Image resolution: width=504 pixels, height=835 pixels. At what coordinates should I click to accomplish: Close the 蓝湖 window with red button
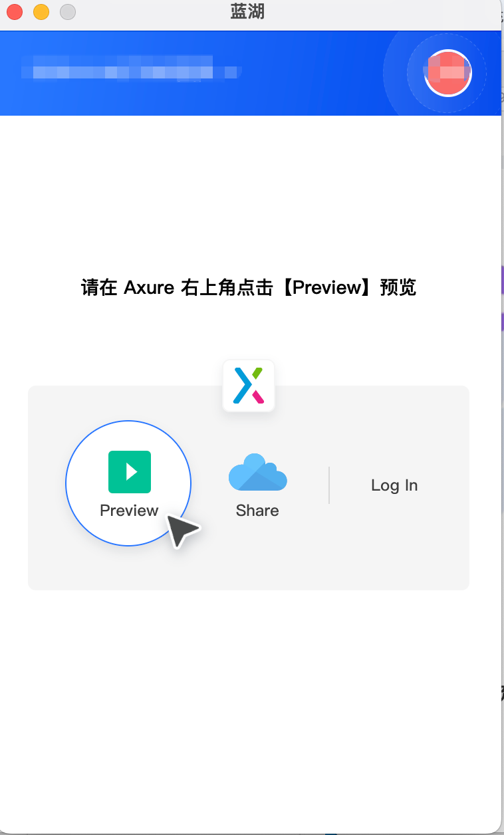point(15,12)
